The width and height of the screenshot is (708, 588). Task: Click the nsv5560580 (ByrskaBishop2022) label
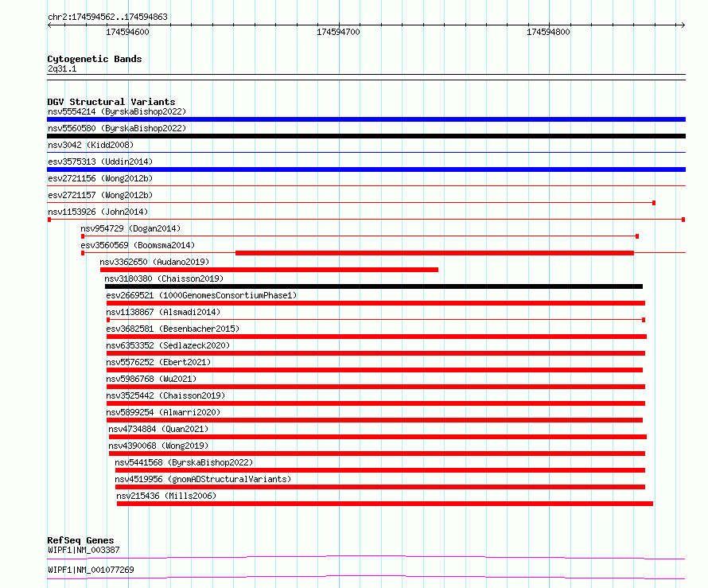(x=117, y=128)
